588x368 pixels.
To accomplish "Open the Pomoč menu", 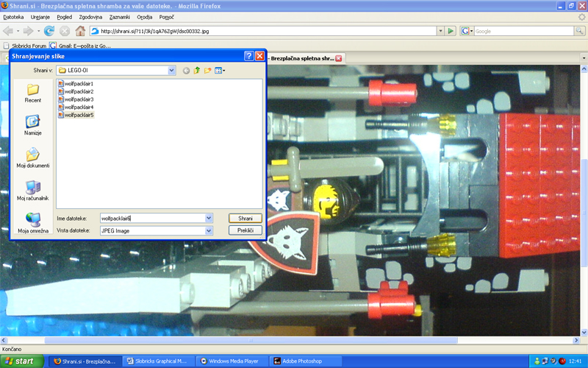I will click(x=167, y=17).
